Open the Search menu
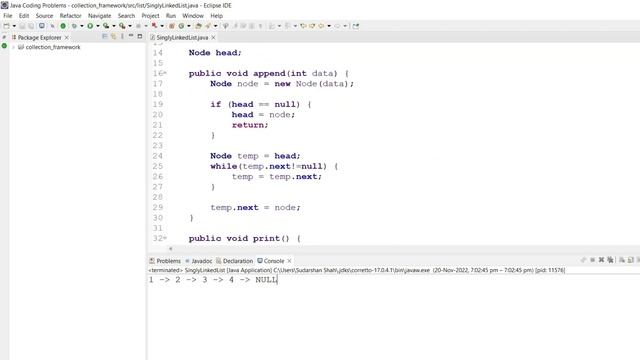Image resolution: width=640 pixels, height=360 pixels. (x=126, y=16)
